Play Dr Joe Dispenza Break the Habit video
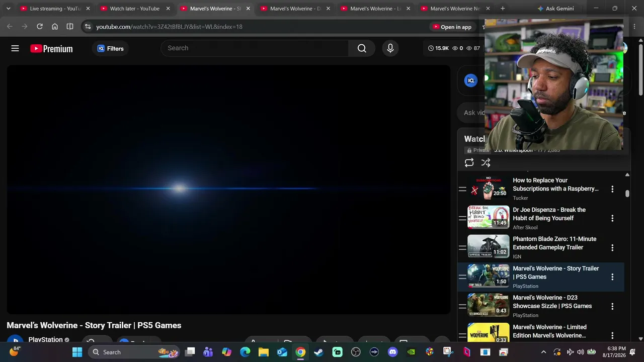The image size is (644, 362). (549, 214)
